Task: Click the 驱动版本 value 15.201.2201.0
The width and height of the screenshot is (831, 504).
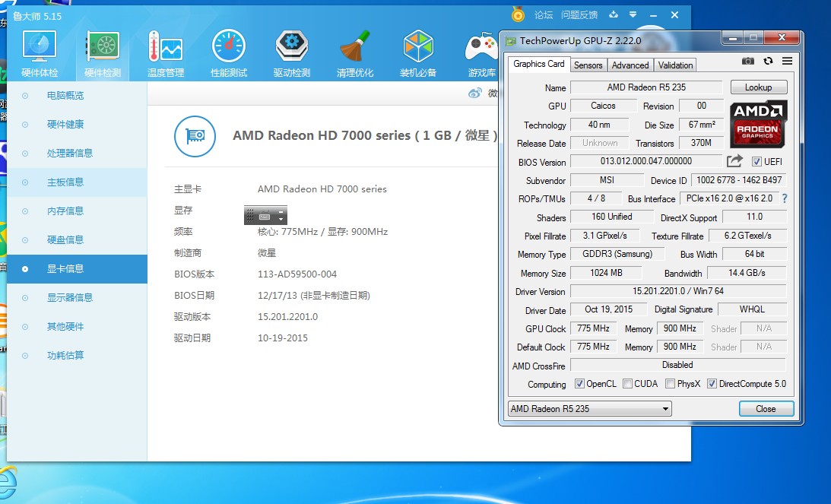Action: pyautogui.click(x=288, y=316)
